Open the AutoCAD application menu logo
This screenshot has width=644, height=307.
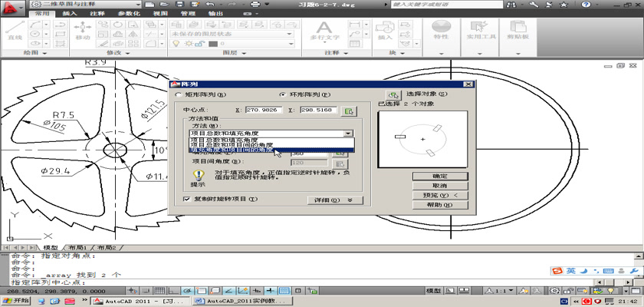tap(11, 8)
